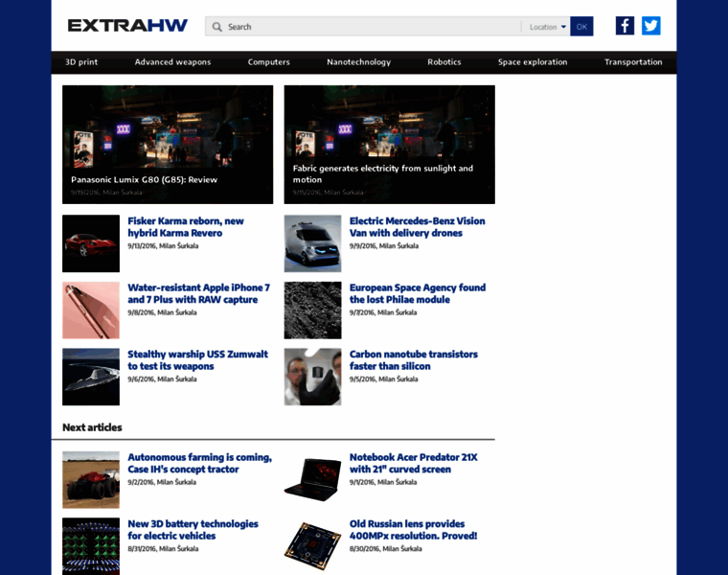Open Electric Mercedes-Benz Vision Van article
728x575 pixels.
[417, 227]
